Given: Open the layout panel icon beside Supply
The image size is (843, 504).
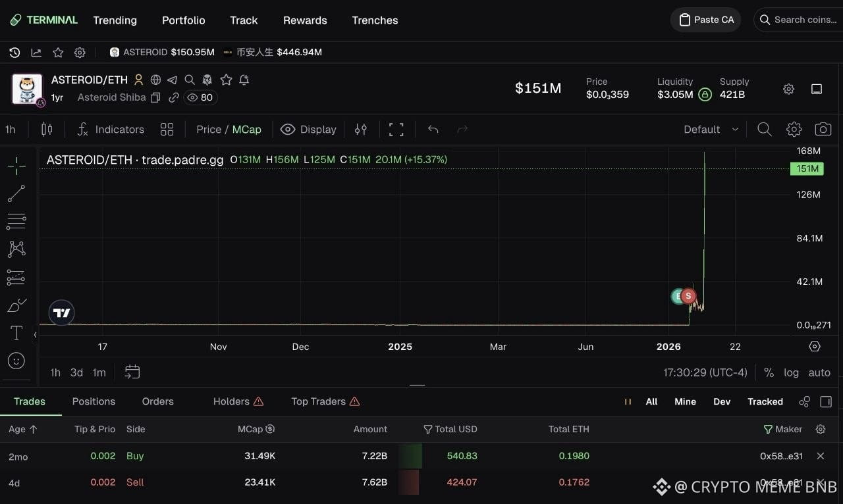Looking at the screenshot, I should click(x=817, y=89).
